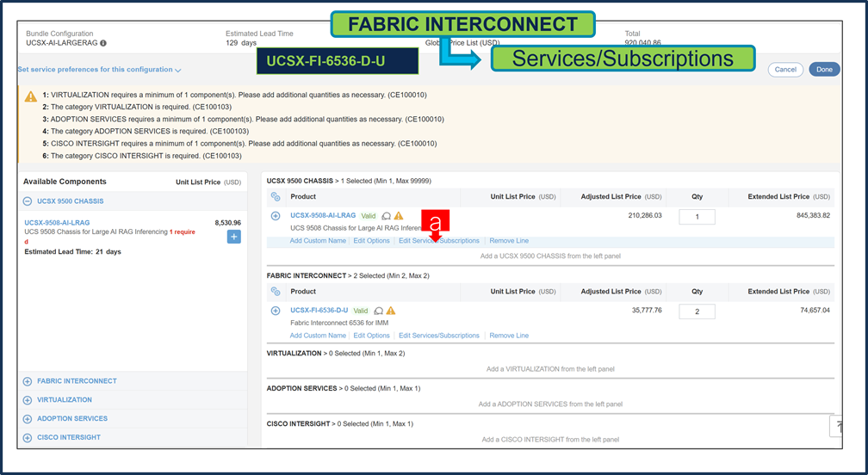Click the warning triangle beside UCSX-FI-6536-D-U Valid

(x=391, y=311)
